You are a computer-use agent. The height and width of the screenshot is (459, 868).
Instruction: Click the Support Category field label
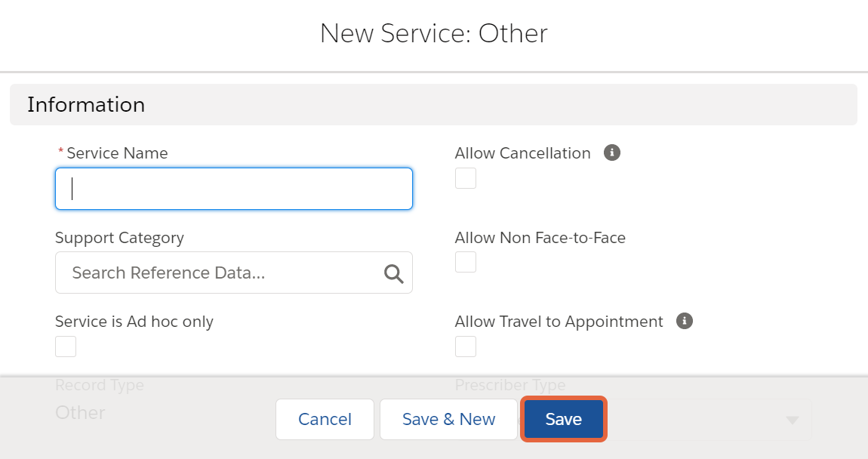119,238
